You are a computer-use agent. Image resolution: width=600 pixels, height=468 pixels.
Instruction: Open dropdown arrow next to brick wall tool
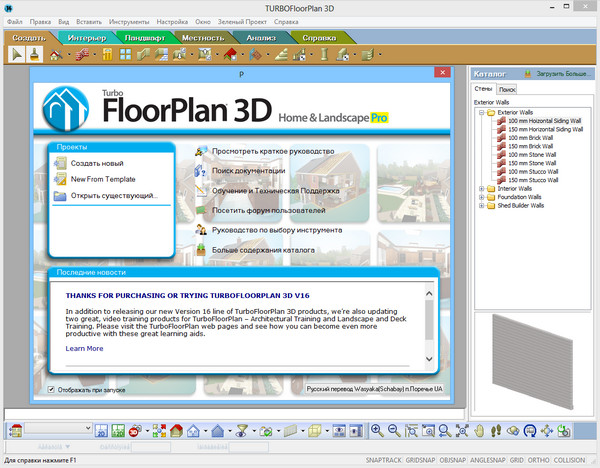coord(95,55)
